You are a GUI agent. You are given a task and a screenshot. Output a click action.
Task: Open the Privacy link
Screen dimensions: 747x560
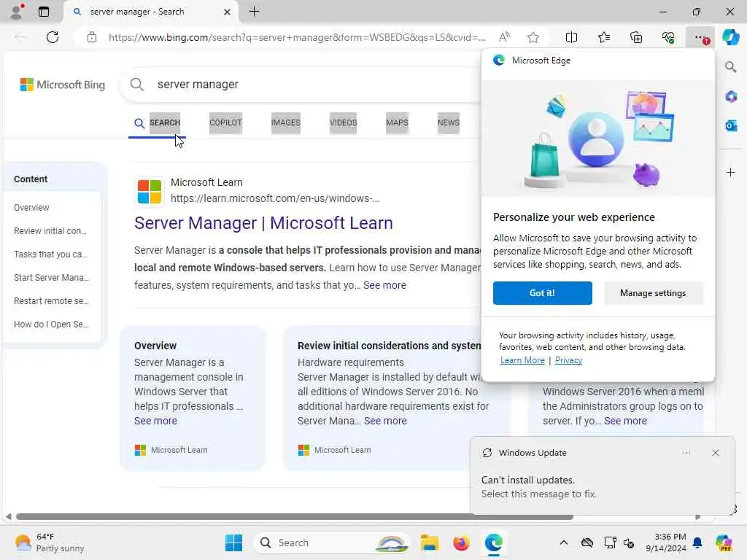coord(568,360)
